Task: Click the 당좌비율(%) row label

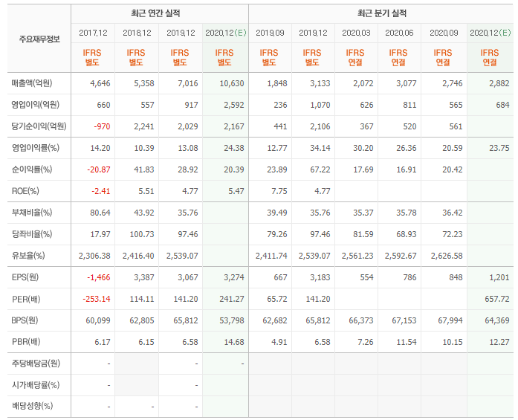Action: [x=32, y=234]
